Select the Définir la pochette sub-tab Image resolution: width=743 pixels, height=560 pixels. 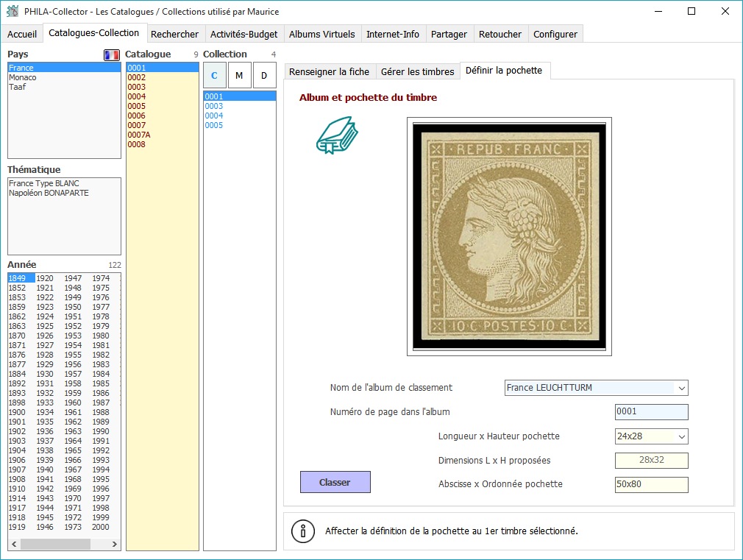pyautogui.click(x=504, y=70)
